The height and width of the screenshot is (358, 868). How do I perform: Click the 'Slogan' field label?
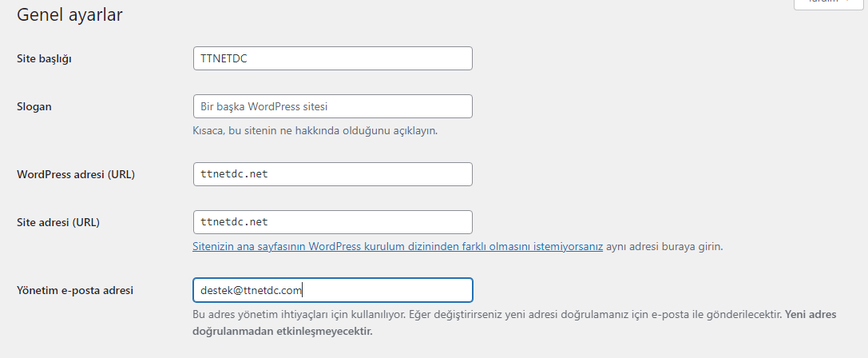coord(34,106)
